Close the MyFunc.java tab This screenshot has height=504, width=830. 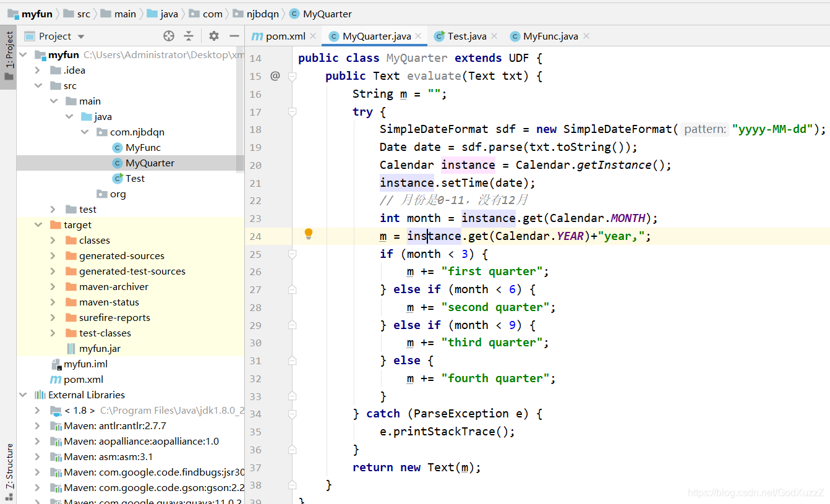586,36
